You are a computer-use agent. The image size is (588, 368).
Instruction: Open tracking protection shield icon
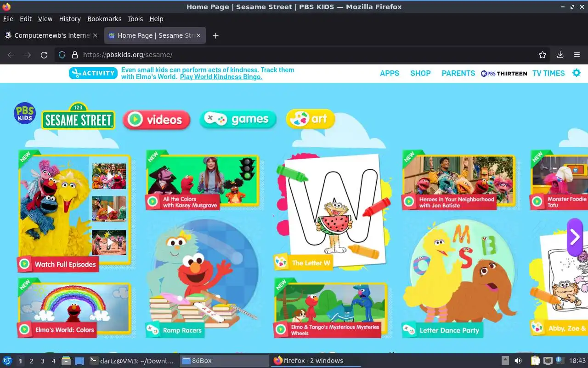click(x=62, y=55)
